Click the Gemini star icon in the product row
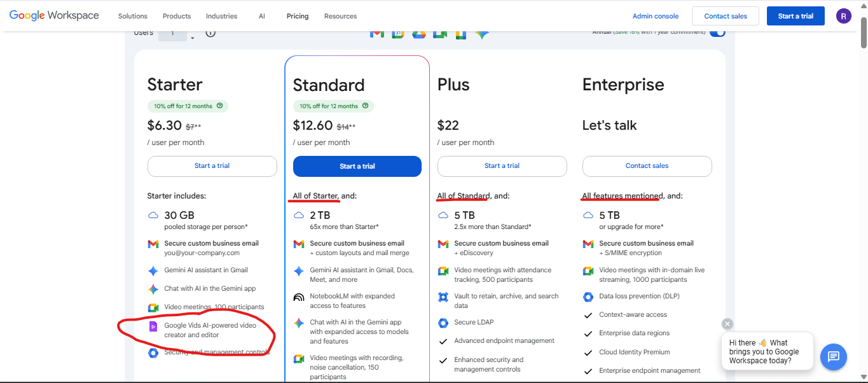 [481, 34]
